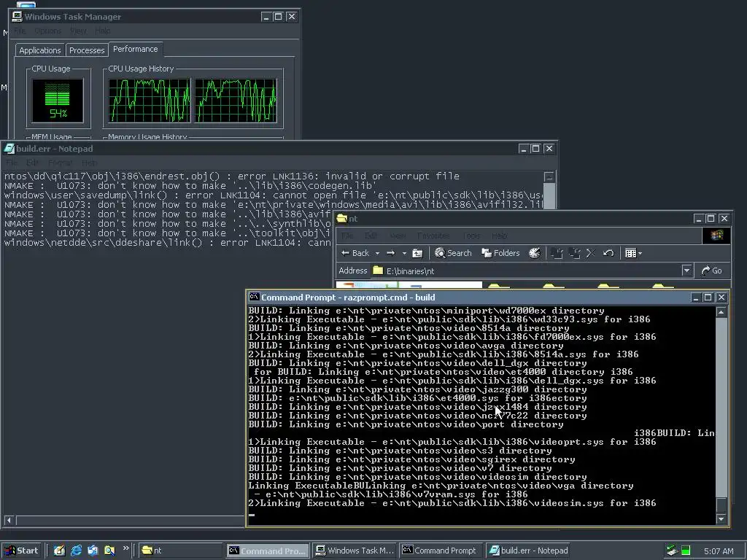Click the Go button next to Address bar
This screenshot has width=747, height=560.
tap(712, 271)
